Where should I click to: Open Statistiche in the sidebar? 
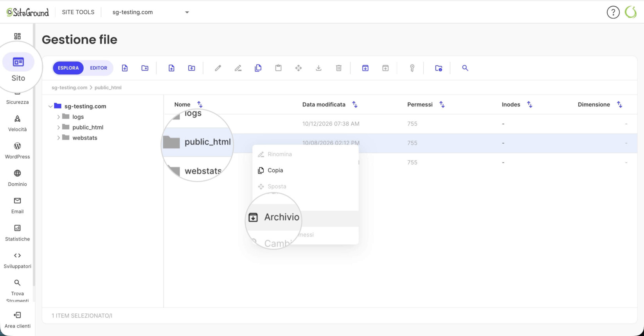coord(17,233)
